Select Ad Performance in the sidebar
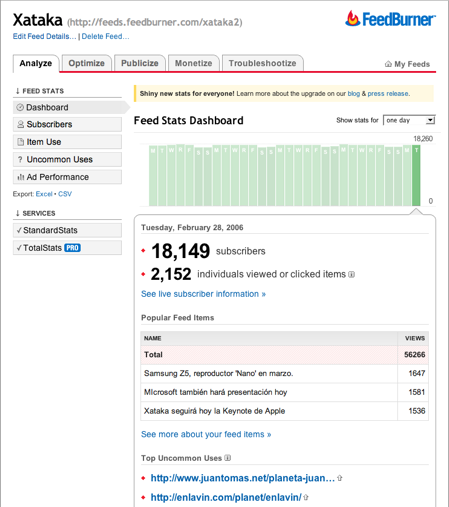This screenshot has width=449, height=507. click(x=67, y=177)
